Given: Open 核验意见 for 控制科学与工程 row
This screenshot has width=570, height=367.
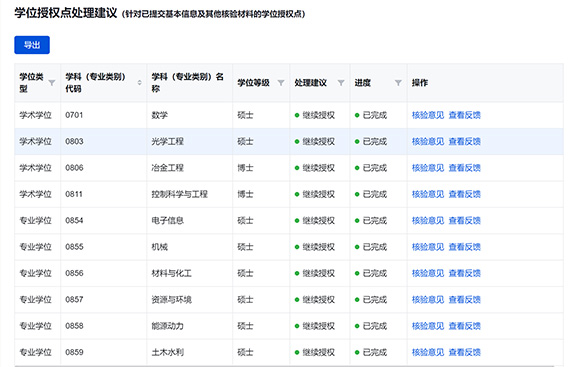Looking at the screenshot, I should (428, 194).
